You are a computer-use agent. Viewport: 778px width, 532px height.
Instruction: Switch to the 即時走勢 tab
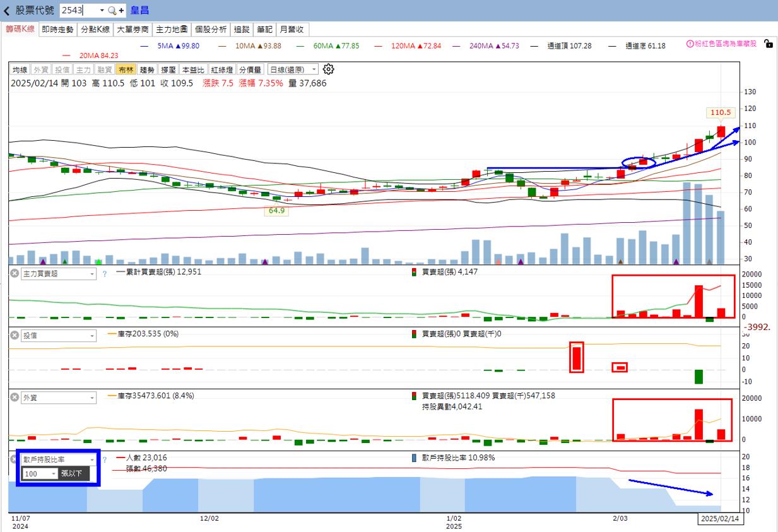pyautogui.click(x=57, y=29)
